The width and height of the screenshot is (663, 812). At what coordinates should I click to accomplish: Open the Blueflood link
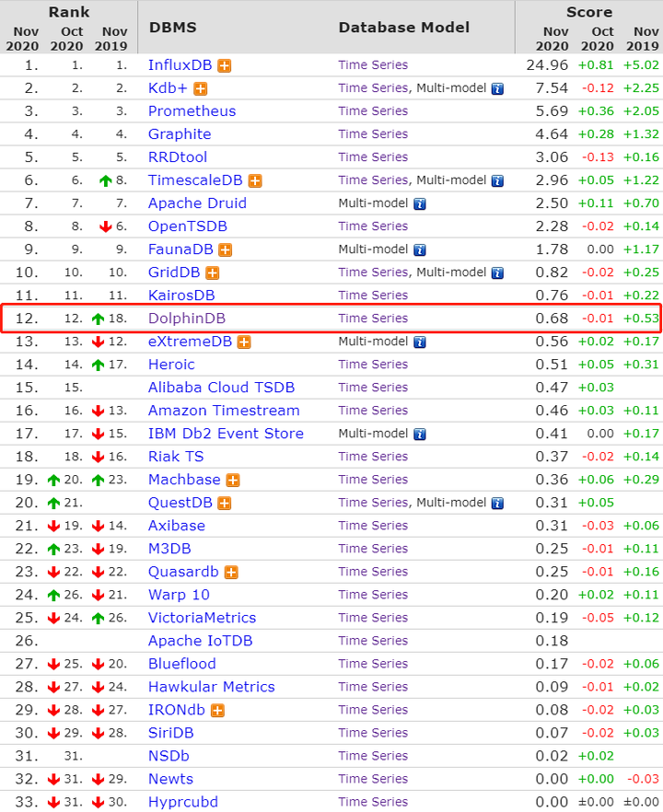[x=181, y=664]
